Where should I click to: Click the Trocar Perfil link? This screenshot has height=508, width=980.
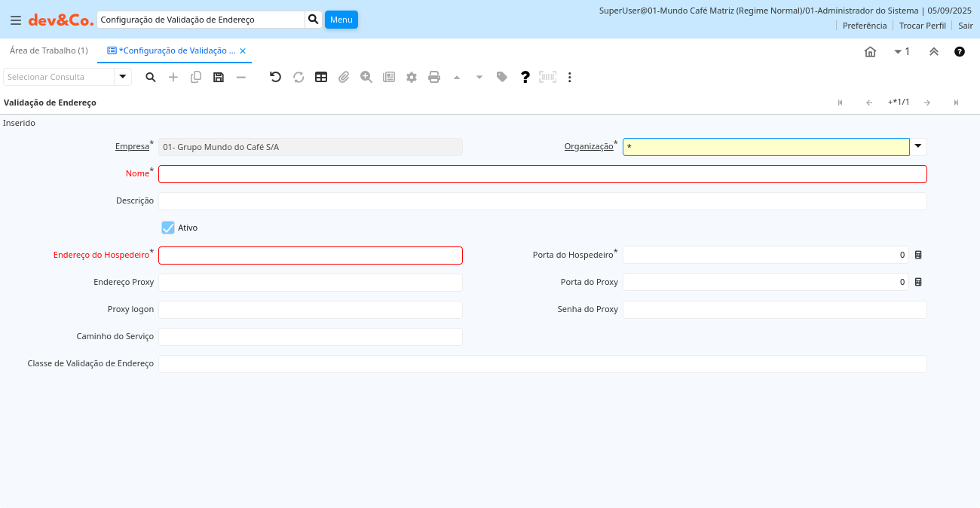pos(922,26)
